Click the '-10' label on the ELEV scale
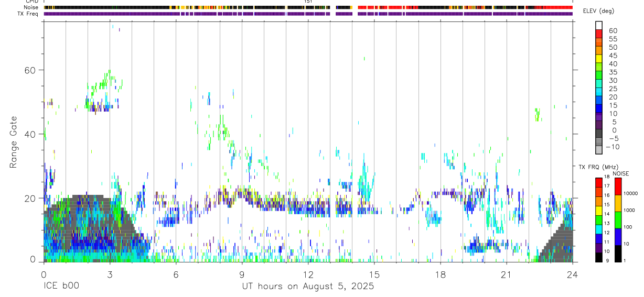This screenshot has width=644, height=297. [x=613, y=147]
